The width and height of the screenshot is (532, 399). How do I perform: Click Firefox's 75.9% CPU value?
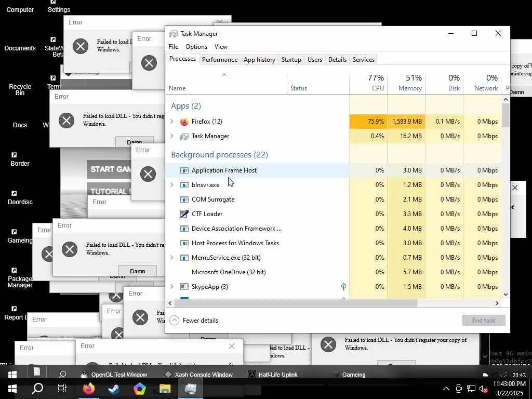click(376, 122)
